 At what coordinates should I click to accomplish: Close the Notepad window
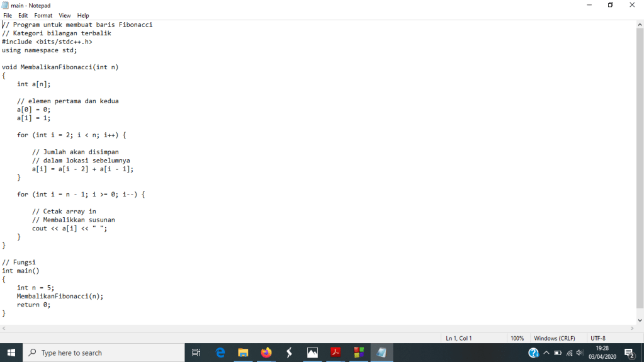pyautogui.click(x=632, y=5)
